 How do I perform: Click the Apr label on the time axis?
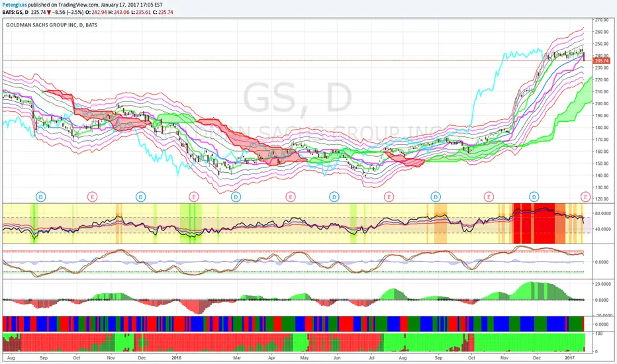point(271,358)
